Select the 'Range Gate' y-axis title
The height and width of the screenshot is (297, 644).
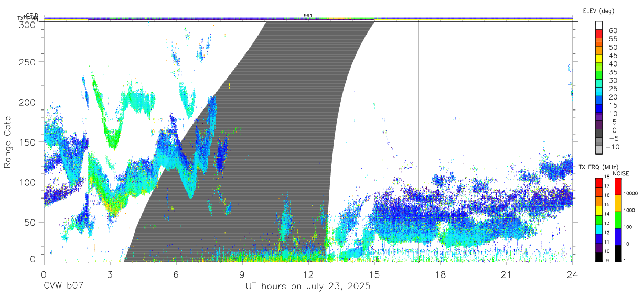click(8, 141)
